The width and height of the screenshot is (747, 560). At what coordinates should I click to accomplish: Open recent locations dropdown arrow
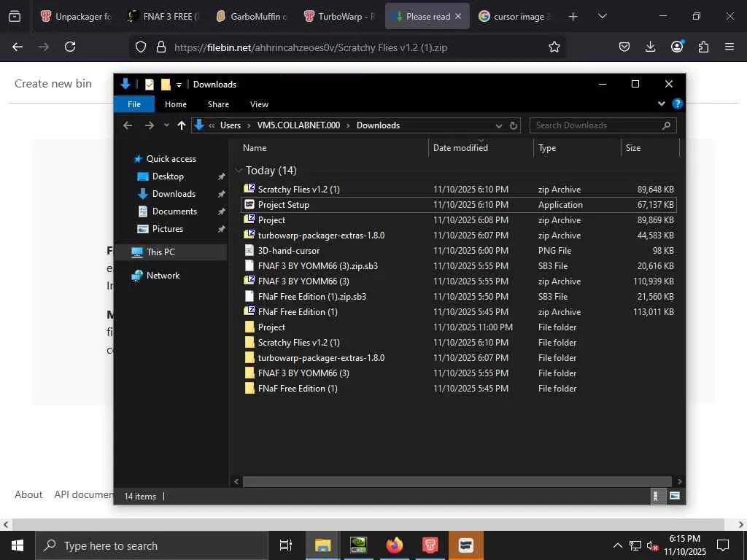(166, 125)
